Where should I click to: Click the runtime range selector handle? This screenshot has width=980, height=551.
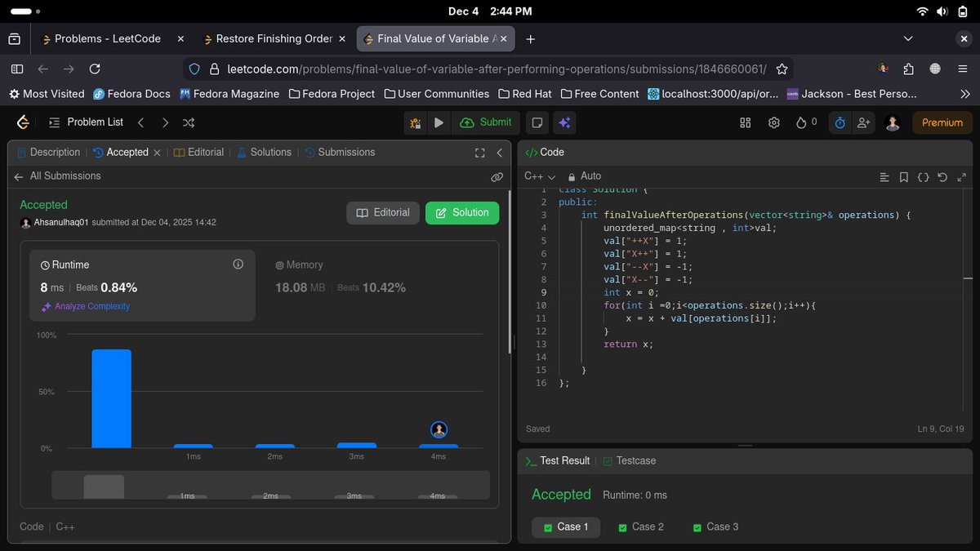click(x=104, y=487)
